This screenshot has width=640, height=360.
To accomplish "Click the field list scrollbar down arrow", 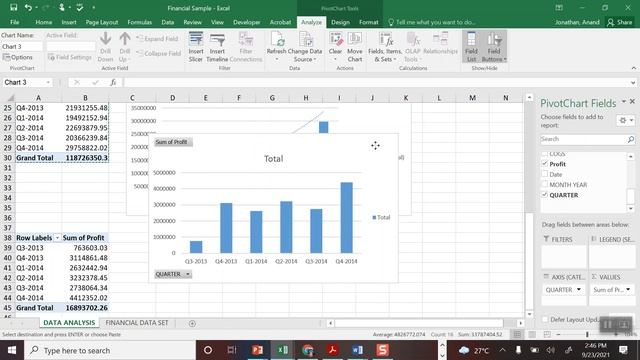I will coord(631,209).
